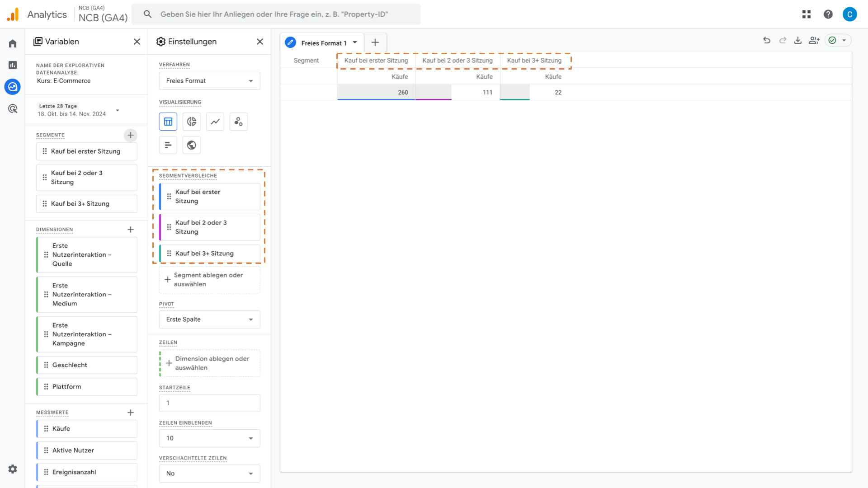868x488 pixels.
Task: Add a new exploration tab
Action: (x=375, y=42)
